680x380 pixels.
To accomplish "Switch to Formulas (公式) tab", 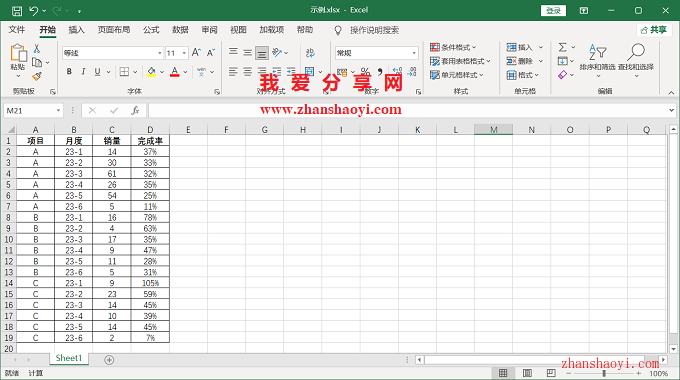I will click(x=151, y=29).
